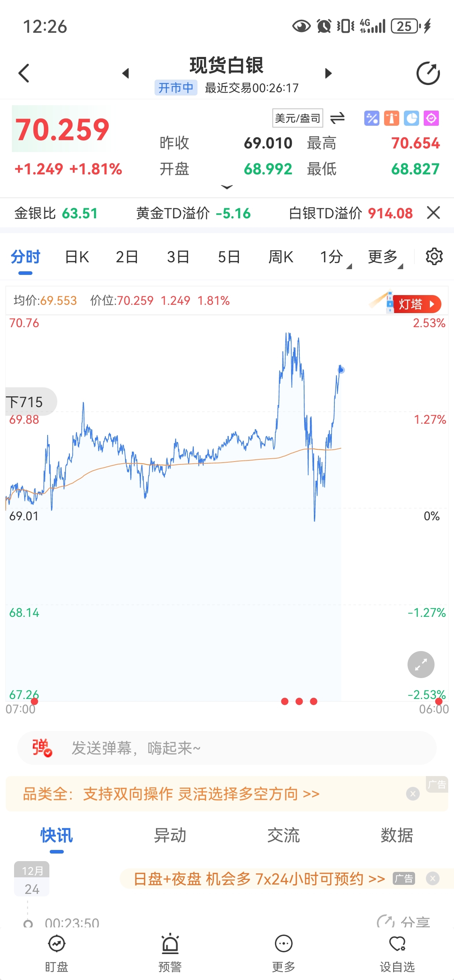Tap the back arrow icon

point(24,73)
